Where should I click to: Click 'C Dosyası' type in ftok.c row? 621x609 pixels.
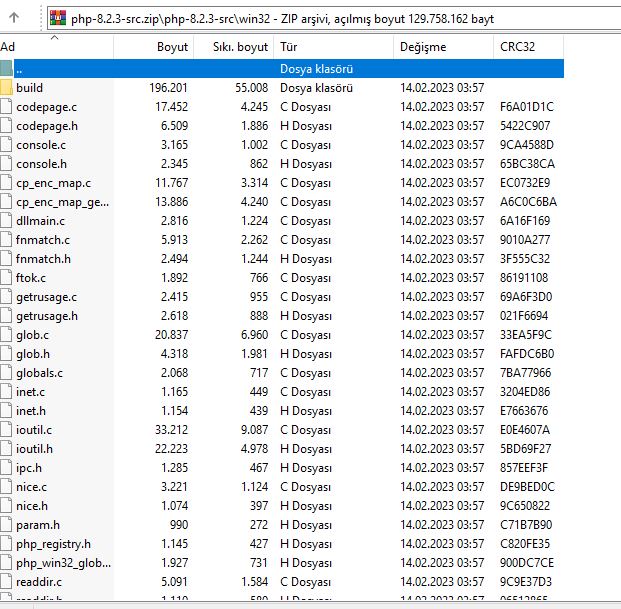pyautogui.click(x=305, y=278)
